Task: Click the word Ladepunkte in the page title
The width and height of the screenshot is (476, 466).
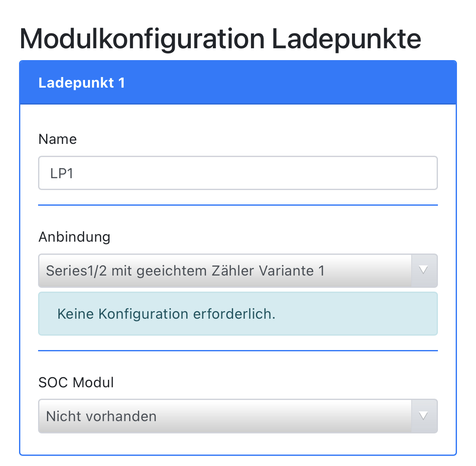Action: (x=346, y=39)
